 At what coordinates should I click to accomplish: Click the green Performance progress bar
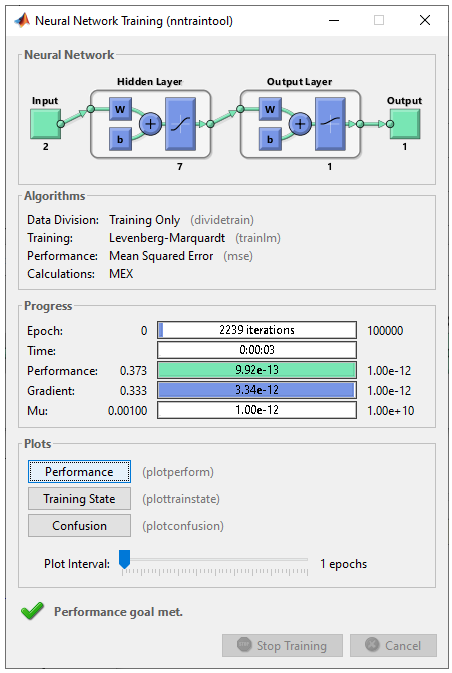click(x=257, y=370)
